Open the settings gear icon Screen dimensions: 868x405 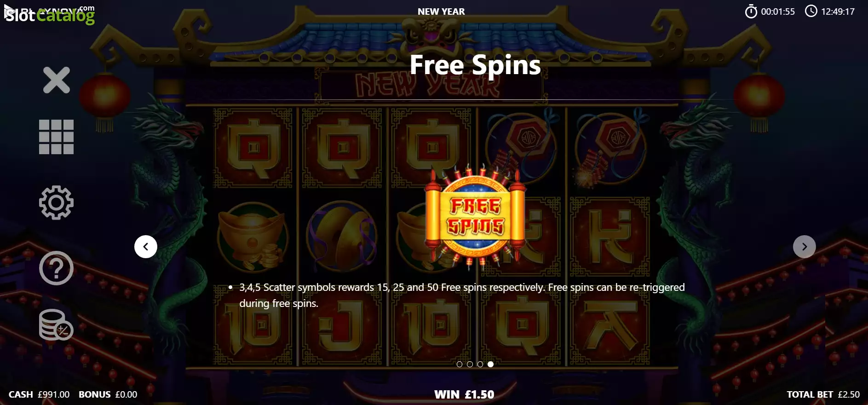(x=56, y=202)
